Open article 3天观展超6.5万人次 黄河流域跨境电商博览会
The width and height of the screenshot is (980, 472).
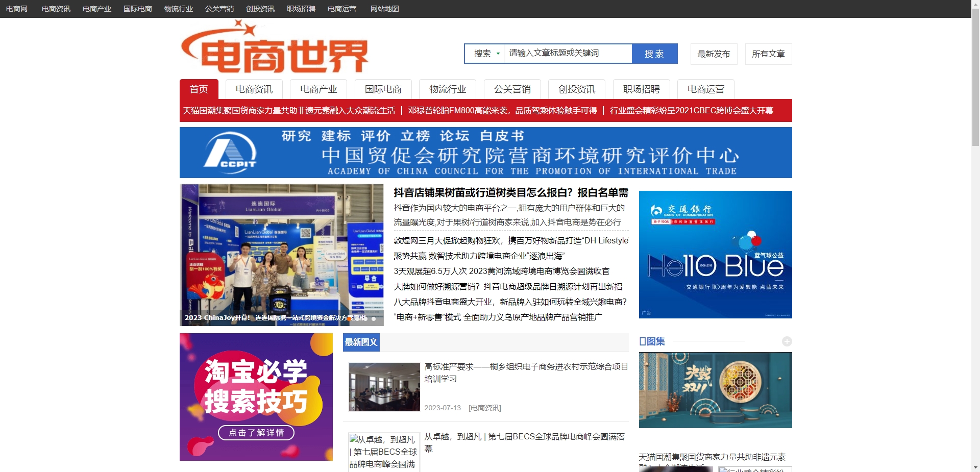pyautogui.click(x=501, y=271)
